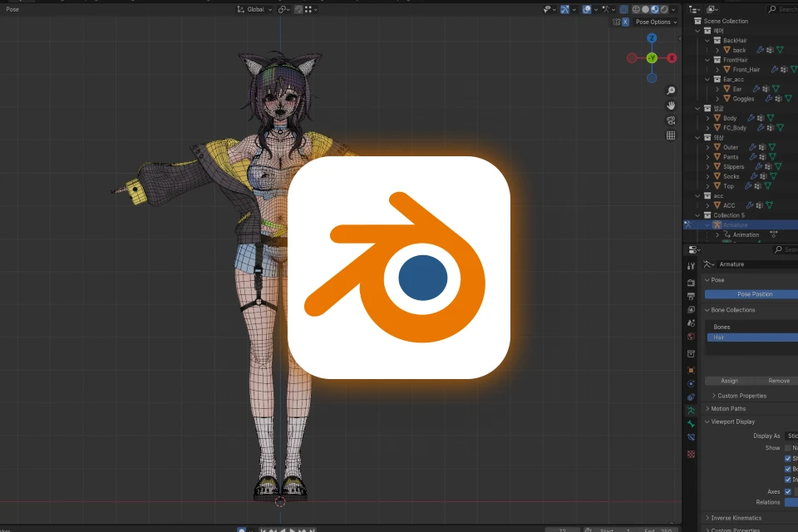Screen dimensions: 798x532
Task: Select the Hair bone collection
Action: click(x=752, y=337)
